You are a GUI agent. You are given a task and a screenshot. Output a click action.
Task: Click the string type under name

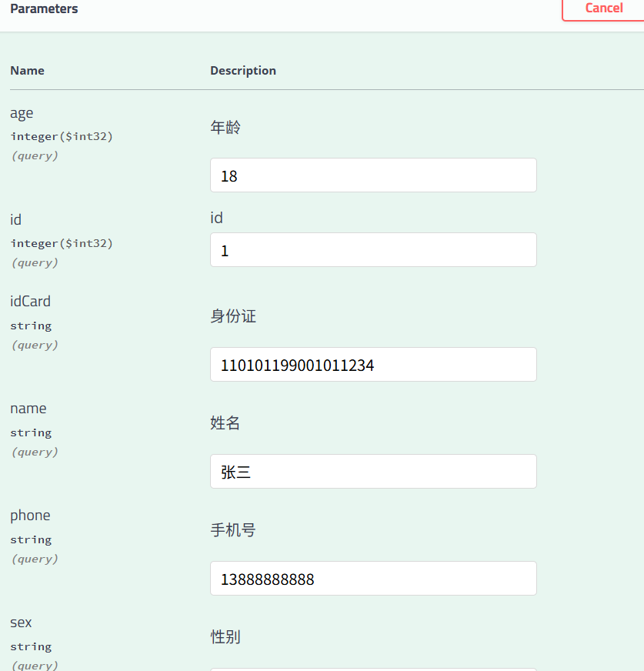pyautogui.click(x=31, y=433)
